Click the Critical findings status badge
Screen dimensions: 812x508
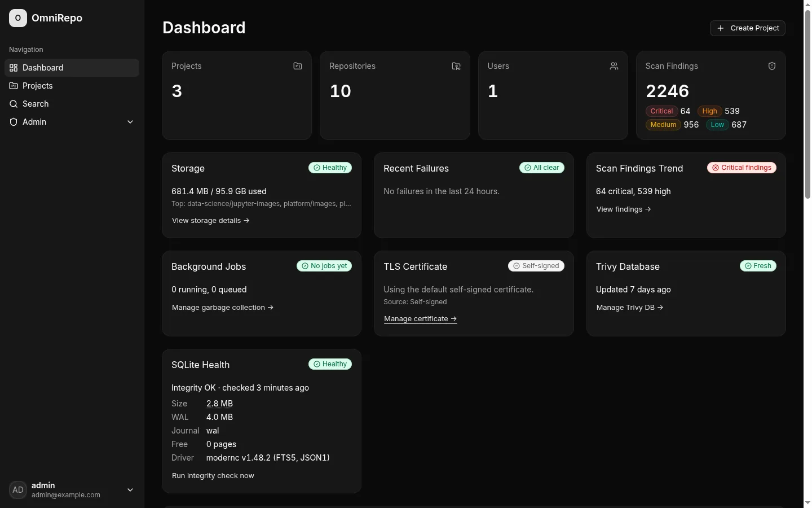pos(742,168)
